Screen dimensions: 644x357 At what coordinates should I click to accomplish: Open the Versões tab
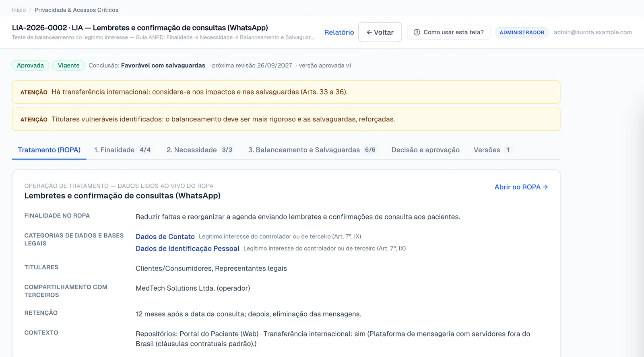493,150
